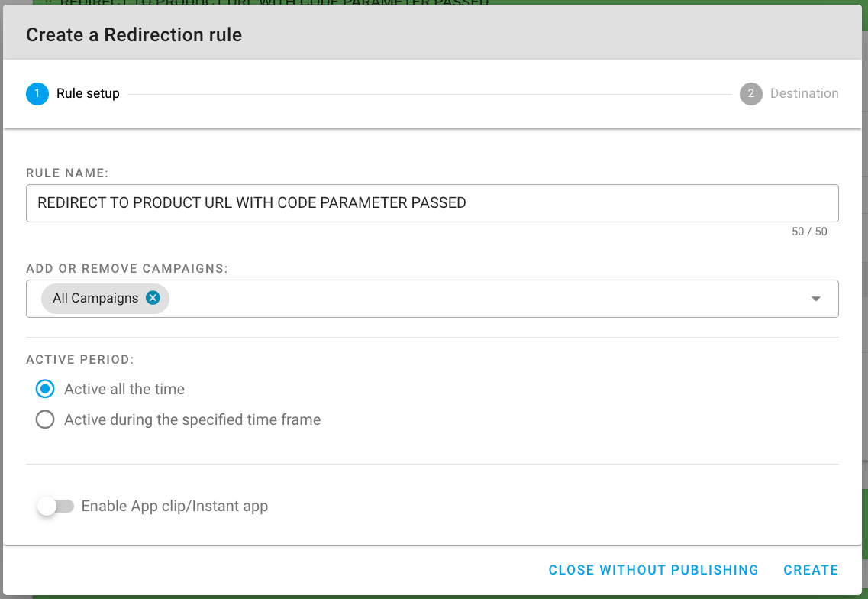The width and height of the screenshot is (868, 599).
Task: Go to the Rule setup step label
Action: tap(88, 94)
